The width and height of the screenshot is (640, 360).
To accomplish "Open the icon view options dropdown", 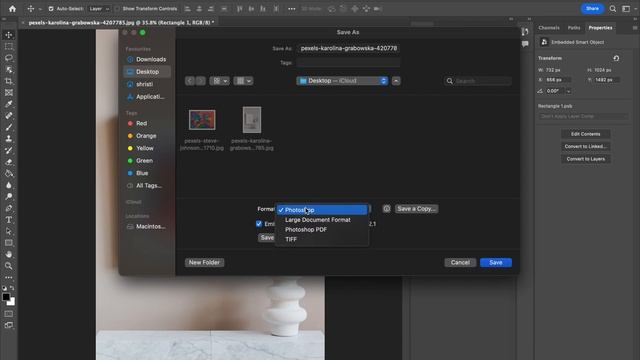I will (x=219, y=81).
